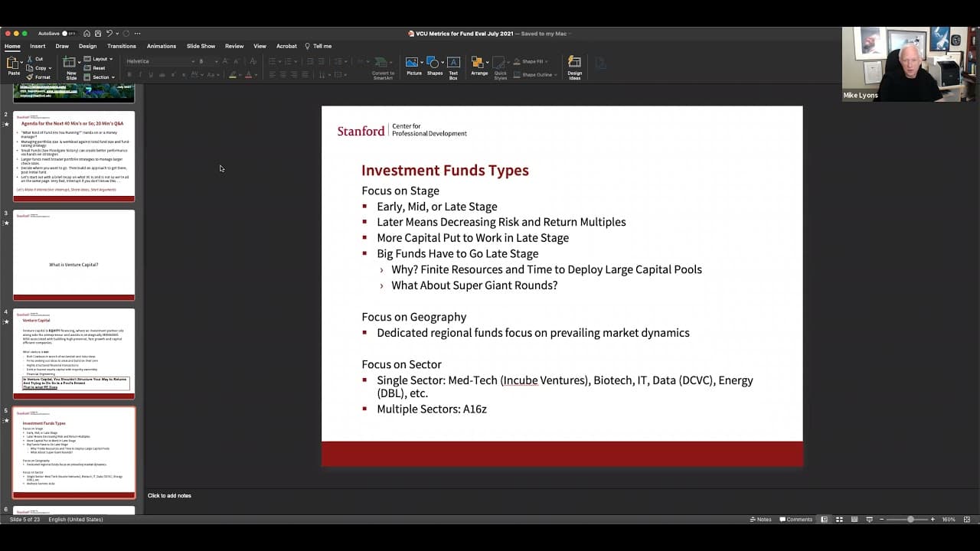Select slide 2 Agenda thumbnail
980x551 pixels.
[73, 156]
